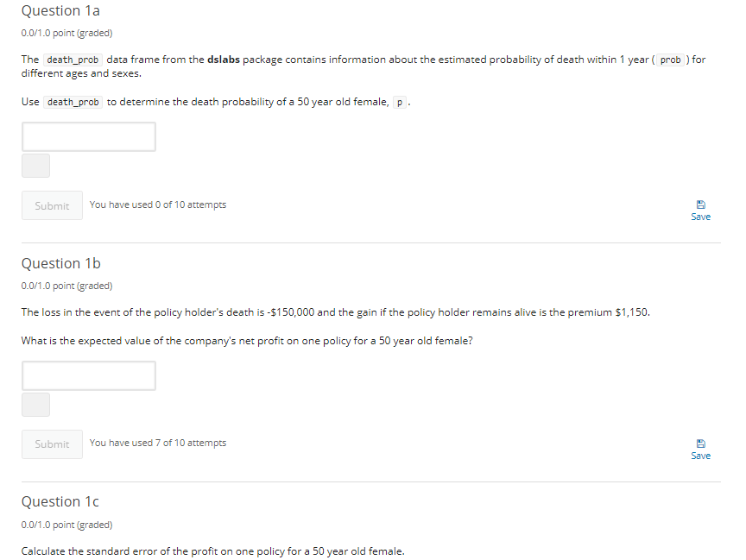The height and width of the screenshot is (560, 746).
Task: Open the Save link under Question 1b
Action: (x=700, y=455)
